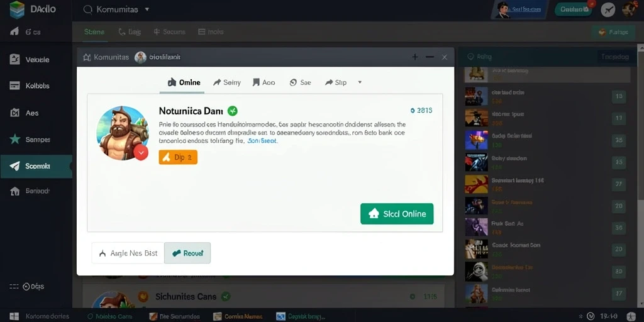The height and width of the screenshot is (322, 644).
Task: Click the DAclio app logo cube
Action: click(17, 10)
